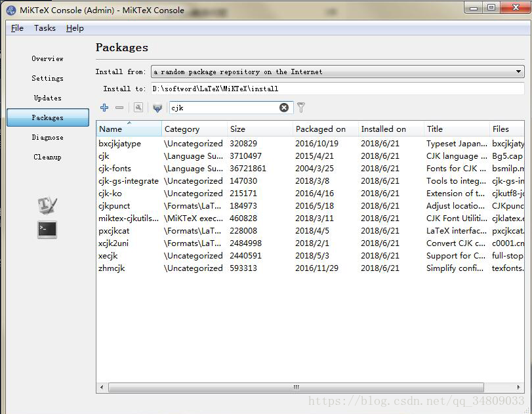532x414 pixels.
Task: Select the cjkpunct package row
Action: pos(310,206)
